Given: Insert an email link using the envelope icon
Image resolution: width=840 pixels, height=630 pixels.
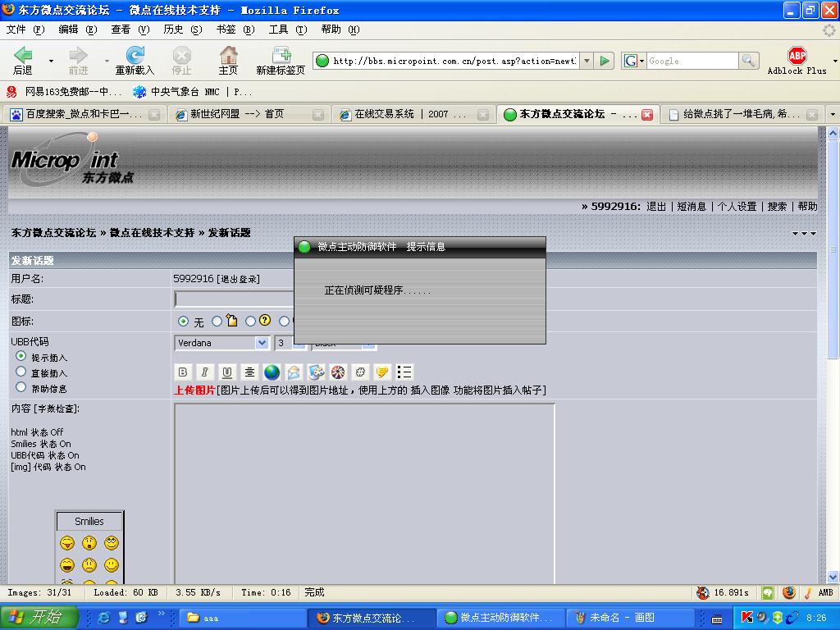Looking at the screenshot, I should pos(294,372).
